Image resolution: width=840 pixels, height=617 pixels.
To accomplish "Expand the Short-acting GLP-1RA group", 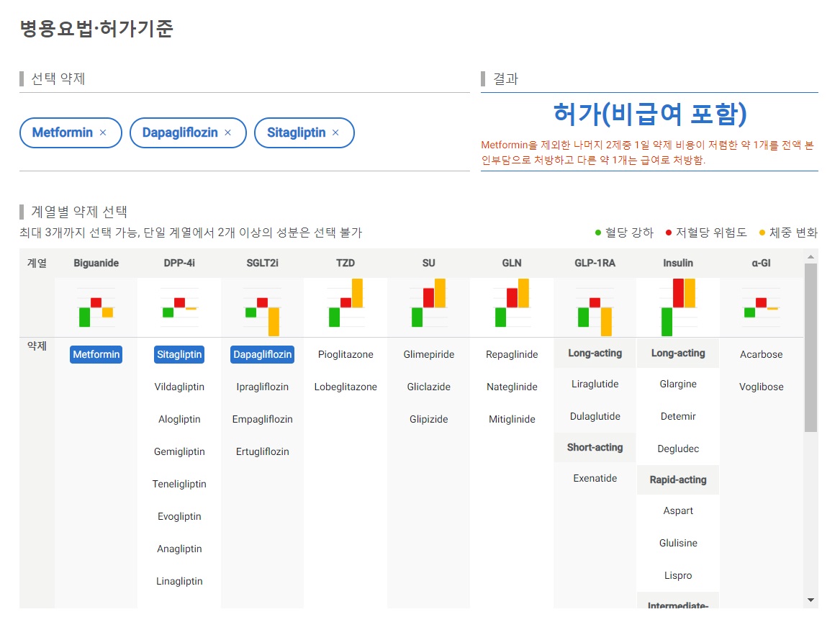I will [x=595, y=447].
